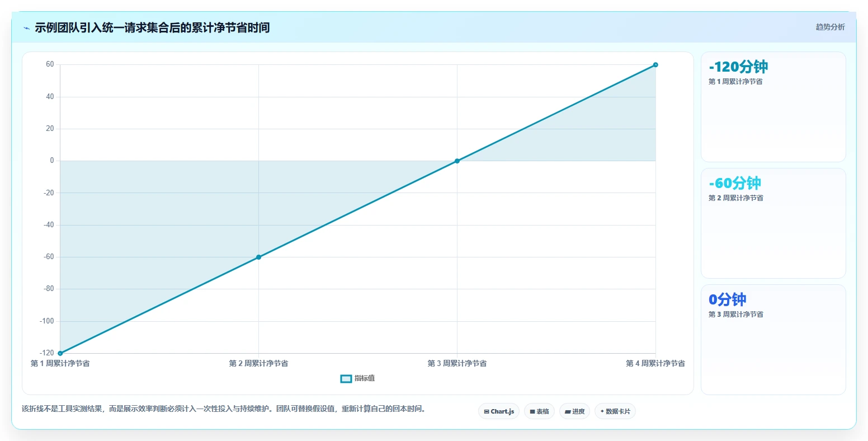
Task: Select the Chart.js tag chip
Action: point(499,411)
